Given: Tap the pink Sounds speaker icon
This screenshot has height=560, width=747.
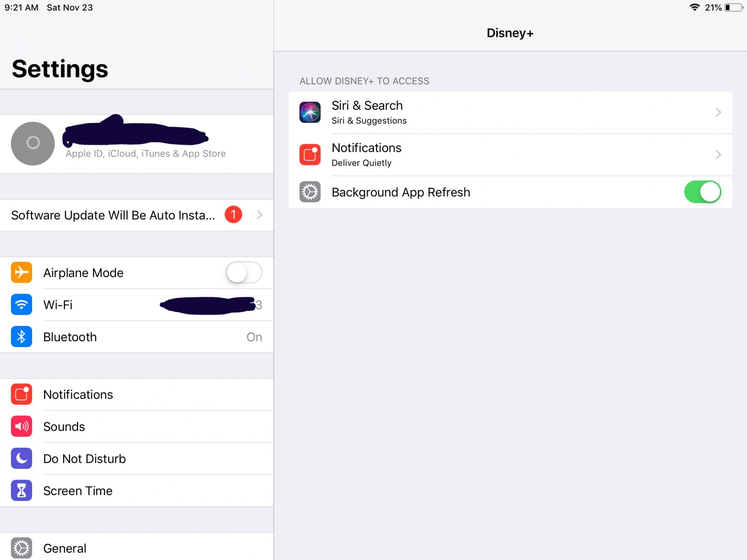Looking at the screenshot, I should click(x=21, y=426).
